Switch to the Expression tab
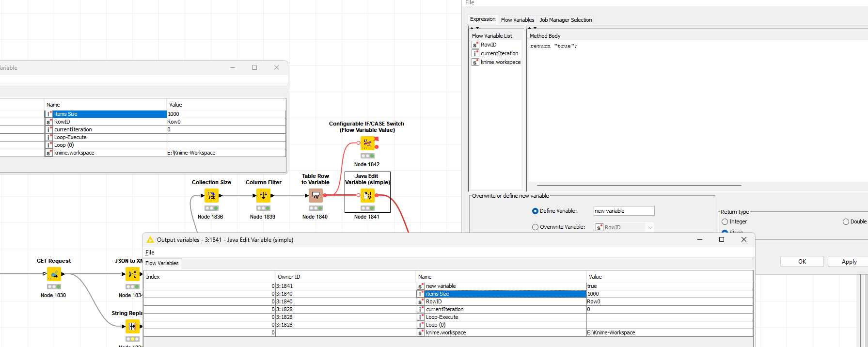Image resolution: width=868 pixels, height=347 pixels. (x=483, y=19)
